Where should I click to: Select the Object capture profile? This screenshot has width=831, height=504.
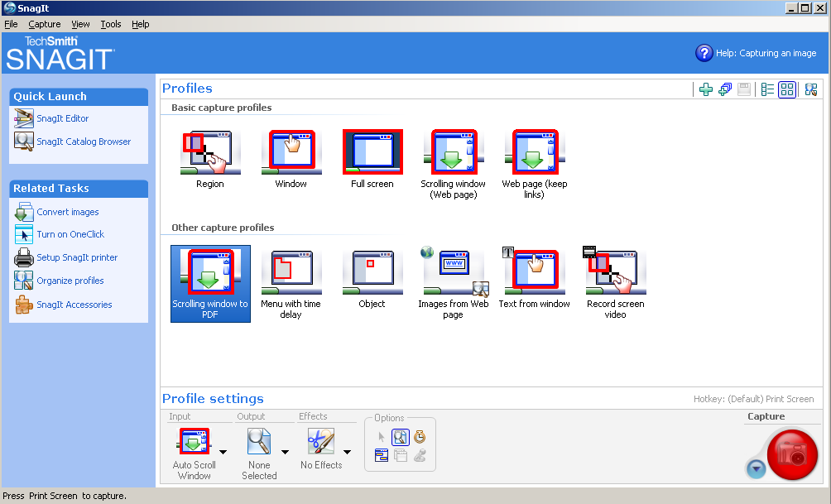point(372,279)
